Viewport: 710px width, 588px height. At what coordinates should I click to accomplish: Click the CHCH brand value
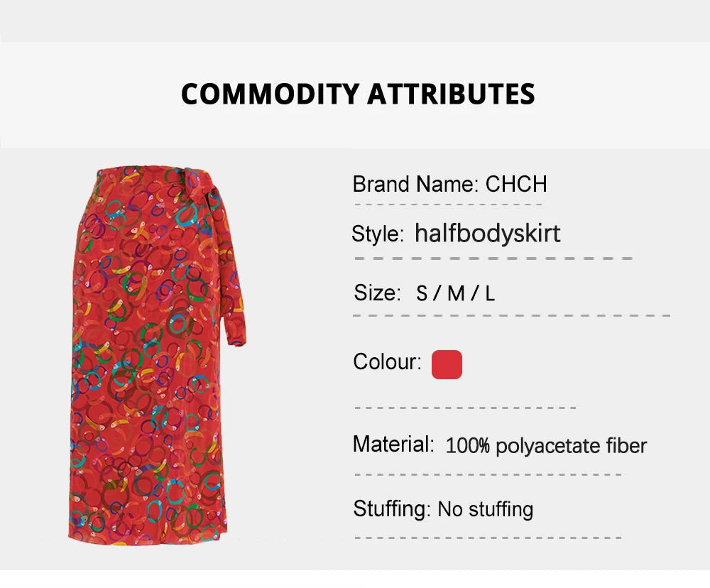516,185
